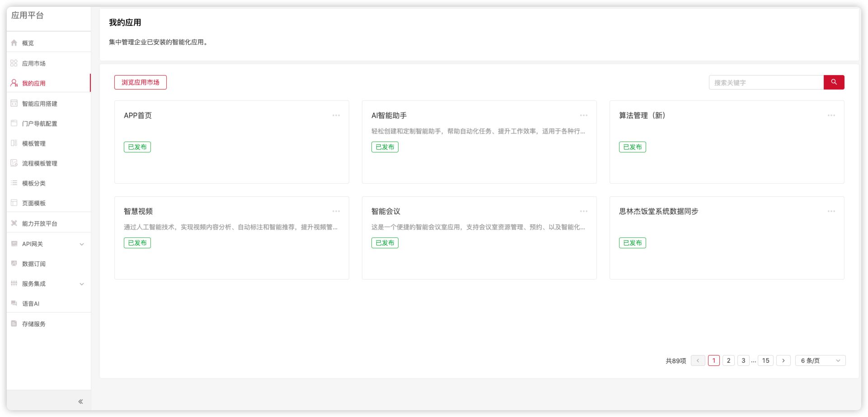Collapse the sidebar with double-chevron icon
Screen dimensions: 868x417
[x=80, y=401]
